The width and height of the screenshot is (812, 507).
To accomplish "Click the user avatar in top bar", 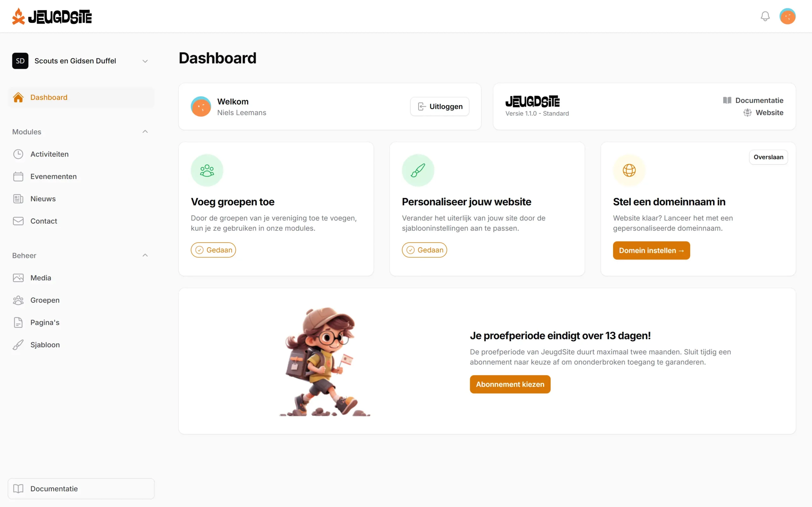I will [787, 16].
